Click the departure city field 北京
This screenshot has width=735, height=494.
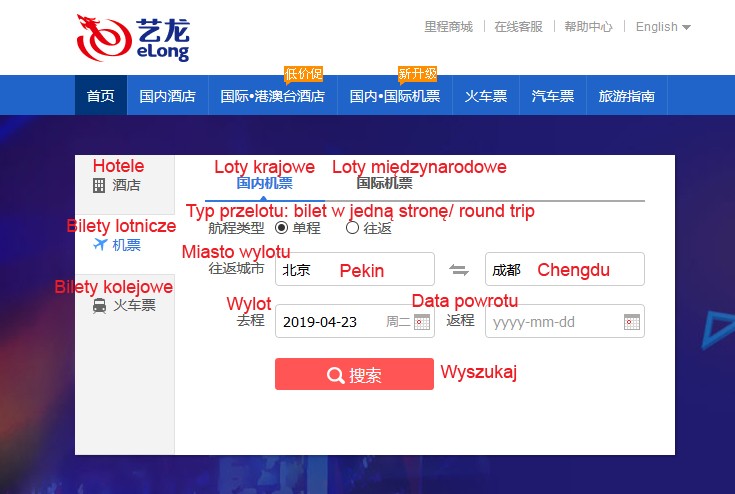click(355, 269)
